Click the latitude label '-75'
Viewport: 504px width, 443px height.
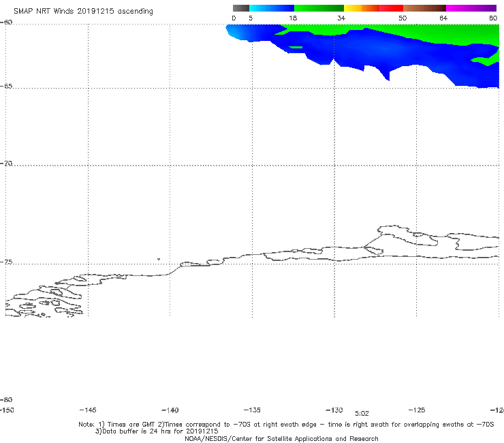tap(6, 262)
